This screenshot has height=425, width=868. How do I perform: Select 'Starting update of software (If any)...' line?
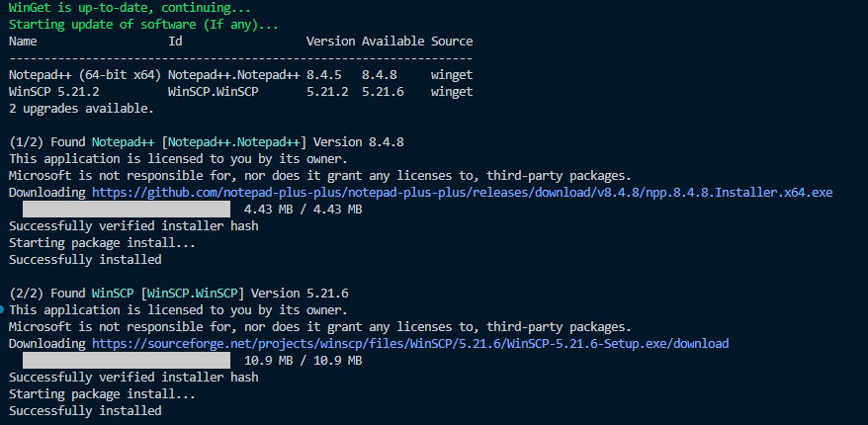click(144, 25)
